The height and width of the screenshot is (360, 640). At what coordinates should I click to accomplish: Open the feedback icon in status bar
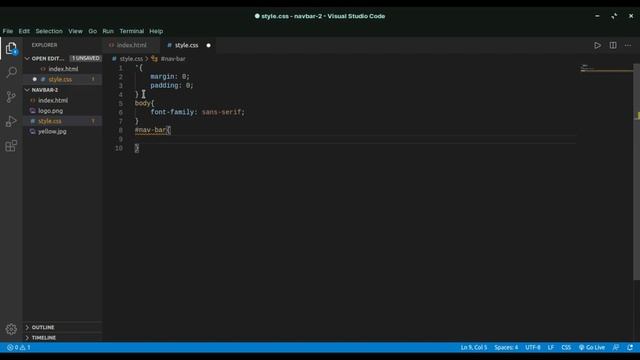(616, 347)
